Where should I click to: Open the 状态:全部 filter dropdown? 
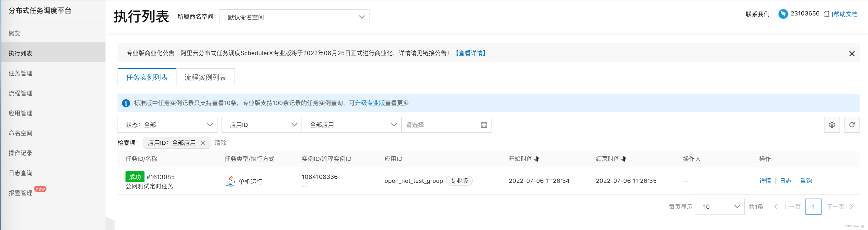pos(167,125)
